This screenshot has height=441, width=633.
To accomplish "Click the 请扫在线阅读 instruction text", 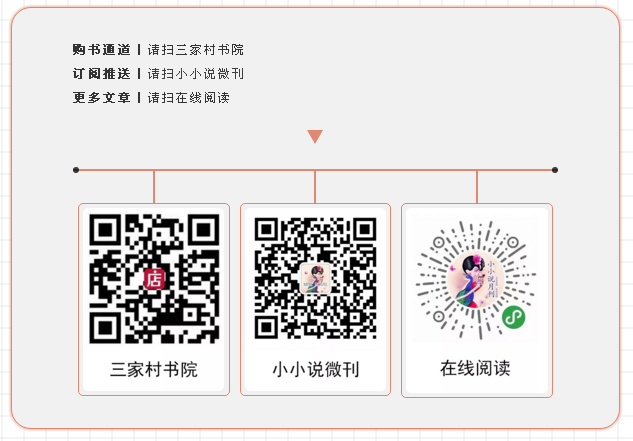I will tap(189, 98).
